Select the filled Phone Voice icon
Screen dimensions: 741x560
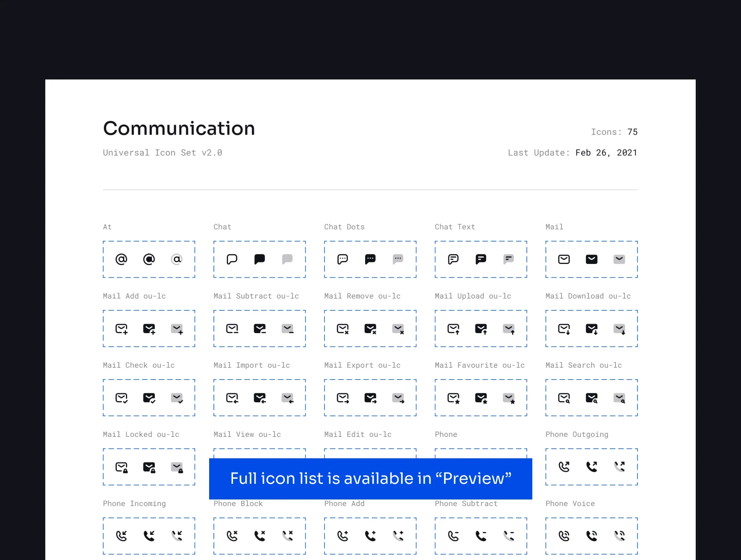592,536
